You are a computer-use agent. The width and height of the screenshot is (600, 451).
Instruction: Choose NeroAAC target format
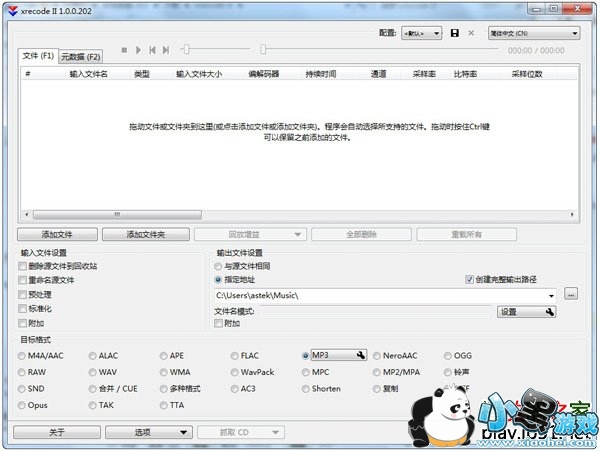tap(377, 356)
